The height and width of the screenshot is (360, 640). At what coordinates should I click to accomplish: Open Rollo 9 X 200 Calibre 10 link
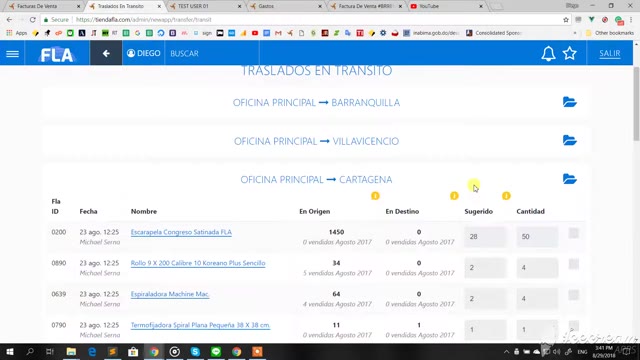pyautogui.click(x=198, y=263)
